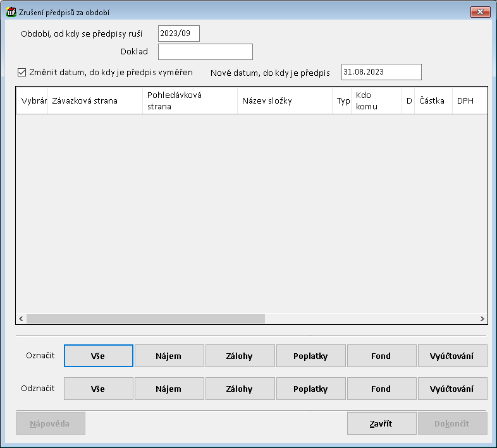
Task: Select 'Zálohy' in the Označit row
Action: point(240,356)
